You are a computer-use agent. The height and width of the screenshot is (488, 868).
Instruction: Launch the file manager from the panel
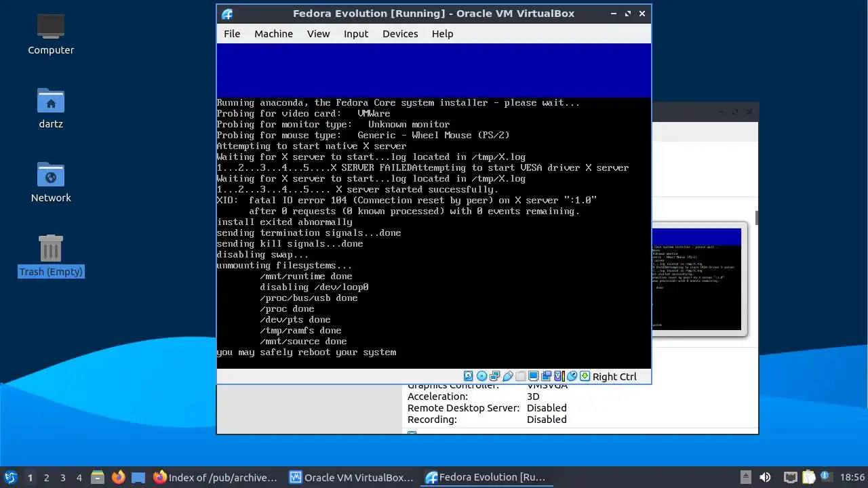[98, 477]
